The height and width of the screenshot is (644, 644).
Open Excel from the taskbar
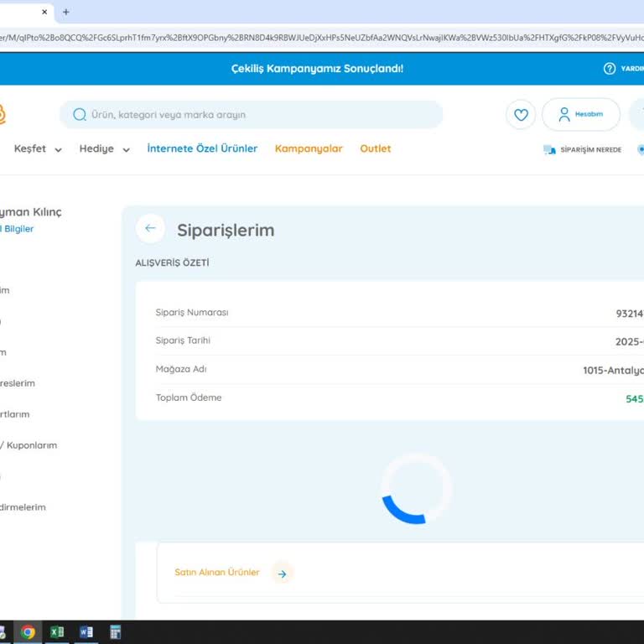coord(57,632)
